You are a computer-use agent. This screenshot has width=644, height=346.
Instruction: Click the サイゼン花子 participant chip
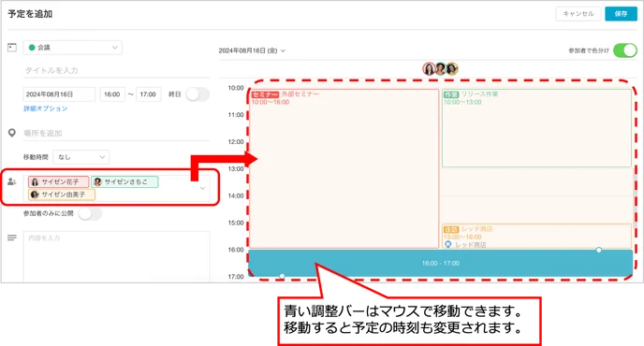58,181
